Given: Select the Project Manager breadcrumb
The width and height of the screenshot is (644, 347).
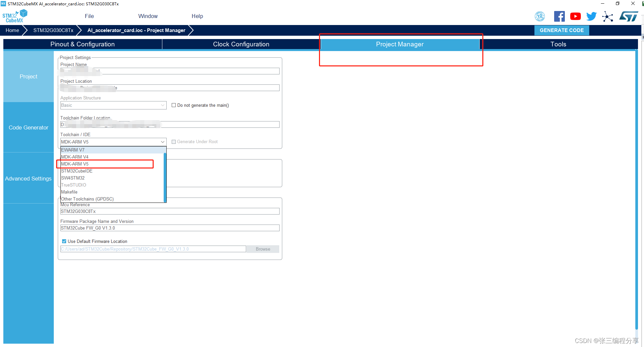Looking at the screenshot, I should [136, 30].
